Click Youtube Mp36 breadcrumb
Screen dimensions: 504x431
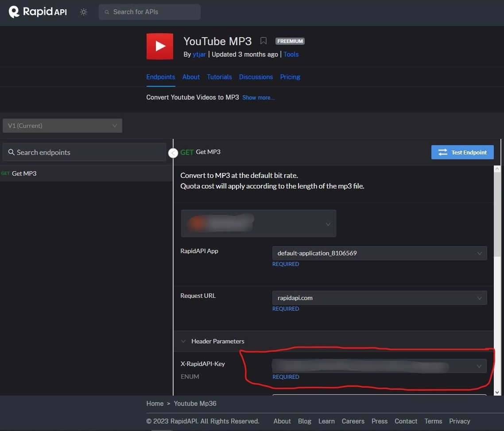click(x=195, y=404)
